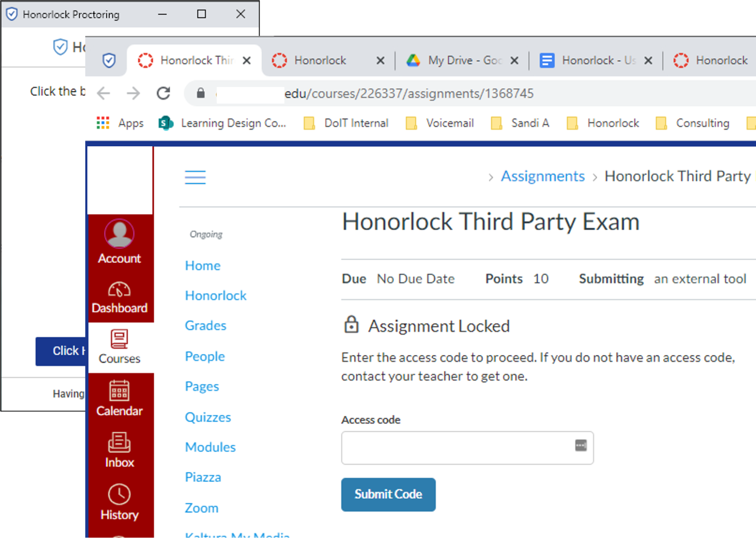Close the Honorlock Third Party tab
Viewport: 756px width, 538px height.
point(247,60)
